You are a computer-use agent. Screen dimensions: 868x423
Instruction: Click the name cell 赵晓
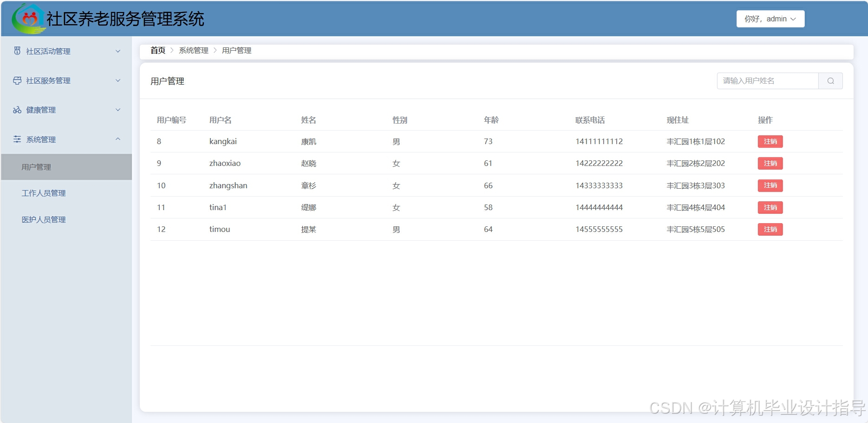309,163
